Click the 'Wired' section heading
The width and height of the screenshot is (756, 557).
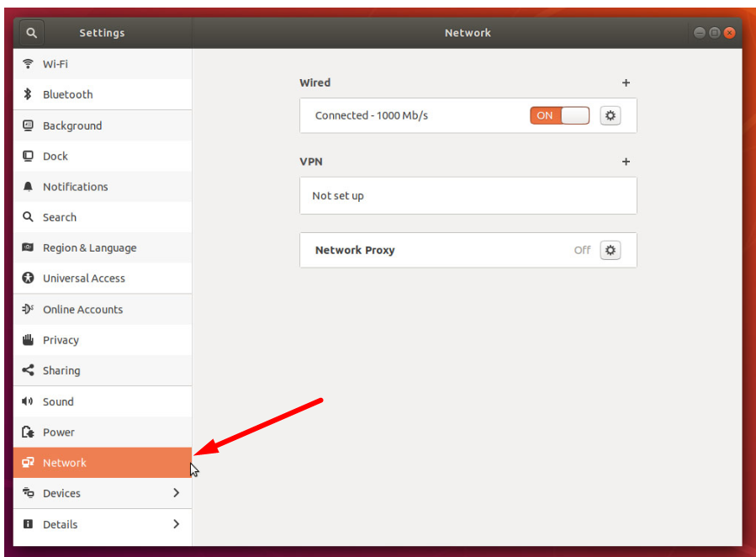point(315,82)
